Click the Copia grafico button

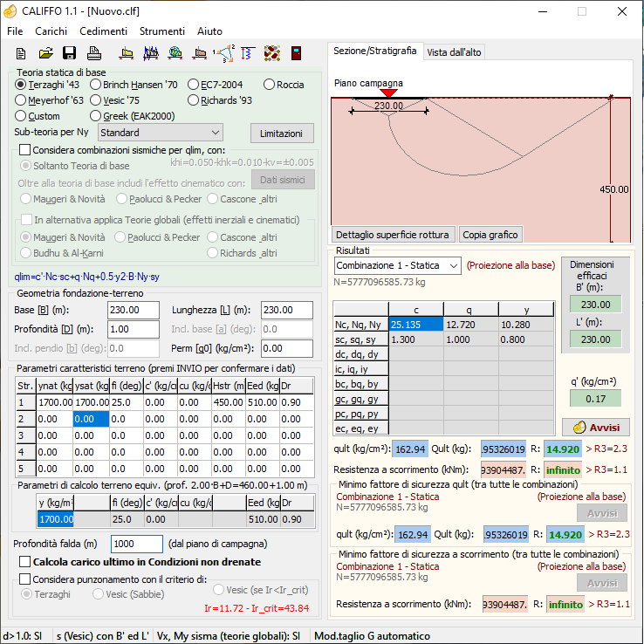click(x=490, y=235)
